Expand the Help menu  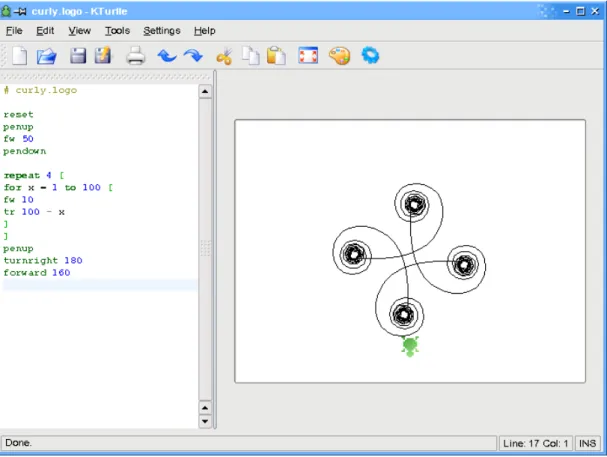click(205, 31)
